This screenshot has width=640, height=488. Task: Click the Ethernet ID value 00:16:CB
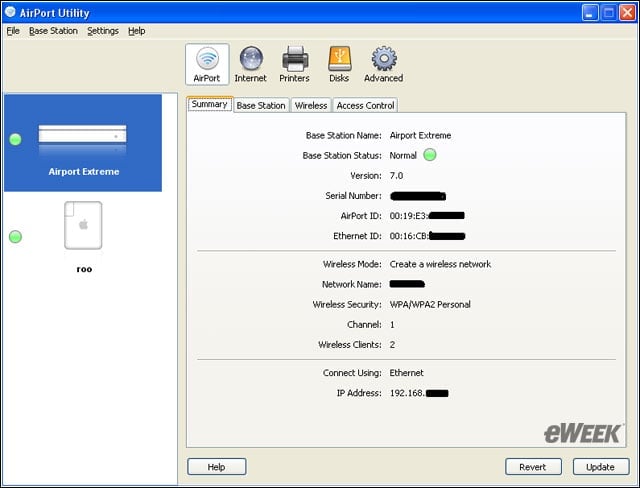(409, 236)
